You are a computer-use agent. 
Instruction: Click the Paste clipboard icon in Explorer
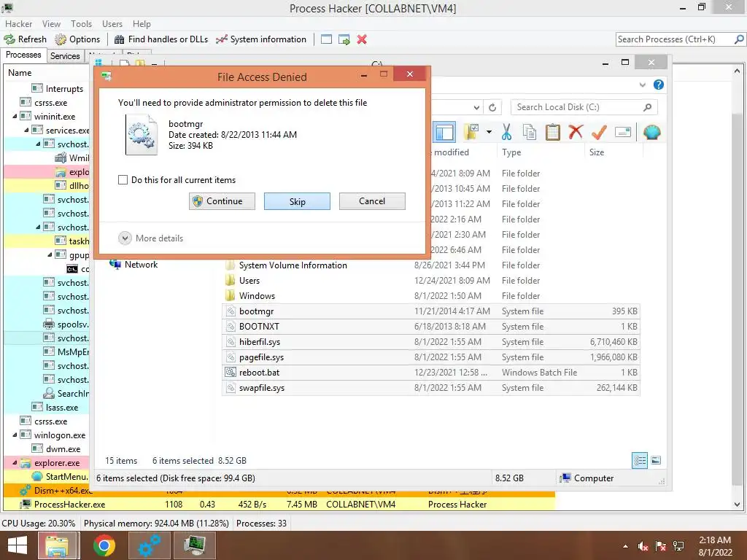pos(553,132)
